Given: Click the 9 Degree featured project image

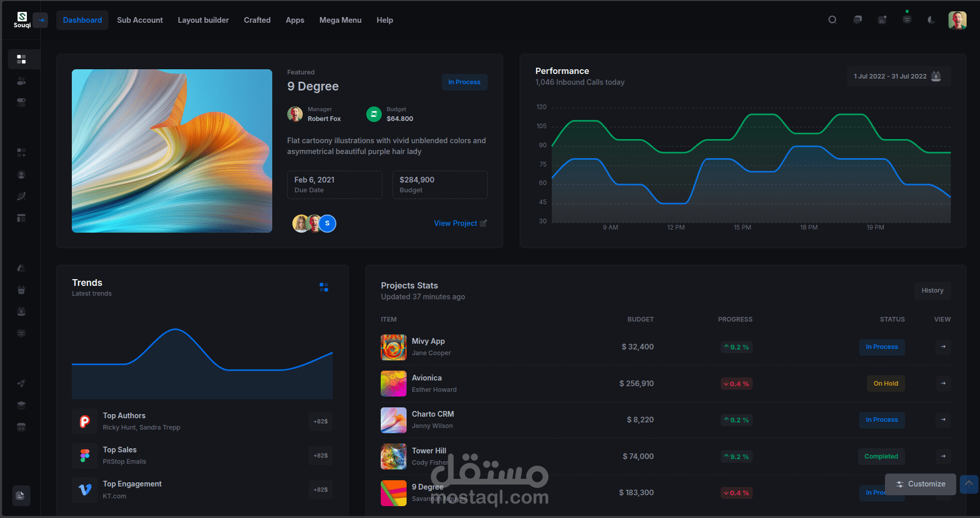Looking at the screenshot, I should click(172, 151).
